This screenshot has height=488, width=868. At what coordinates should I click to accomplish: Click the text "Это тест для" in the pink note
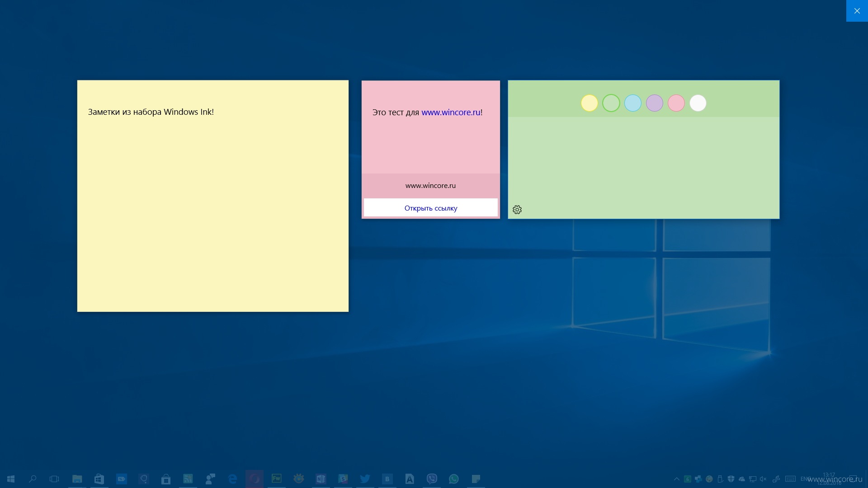click(x=396, y=113)
